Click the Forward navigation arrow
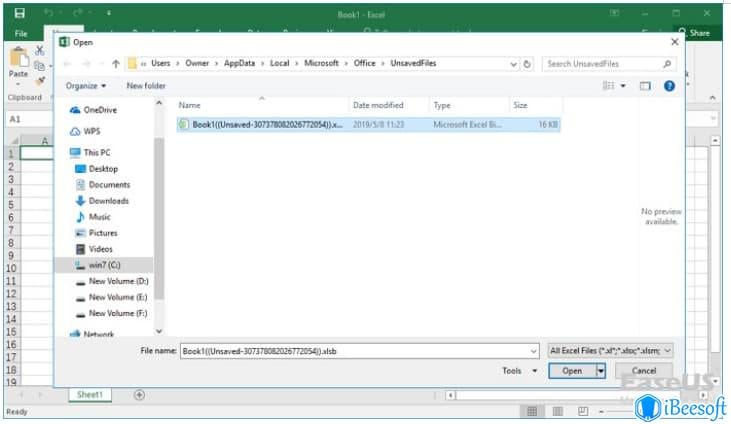731x424 pixels. click(x=86, y=64)
